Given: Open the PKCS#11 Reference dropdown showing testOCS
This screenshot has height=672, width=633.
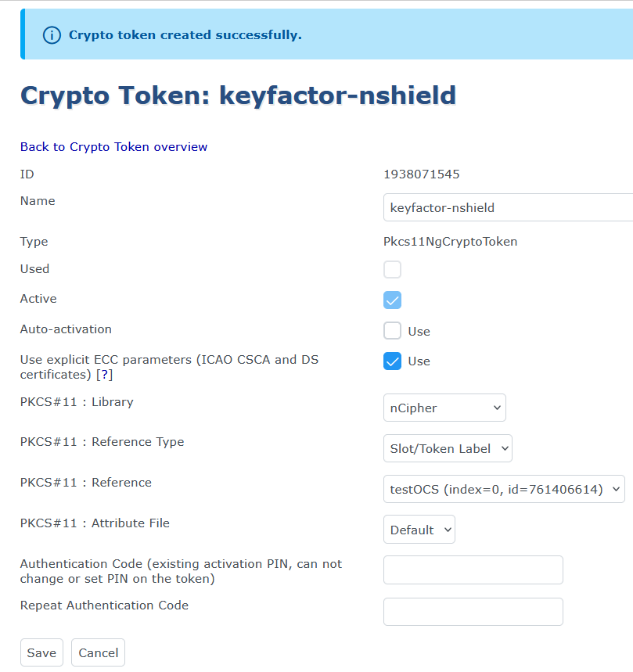Looking at the screenshot, I should (x=504, y=488).
